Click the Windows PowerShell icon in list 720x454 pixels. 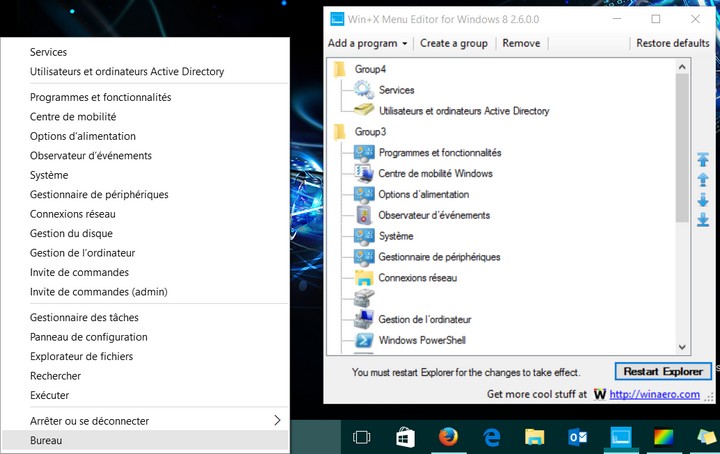[364, 340]
